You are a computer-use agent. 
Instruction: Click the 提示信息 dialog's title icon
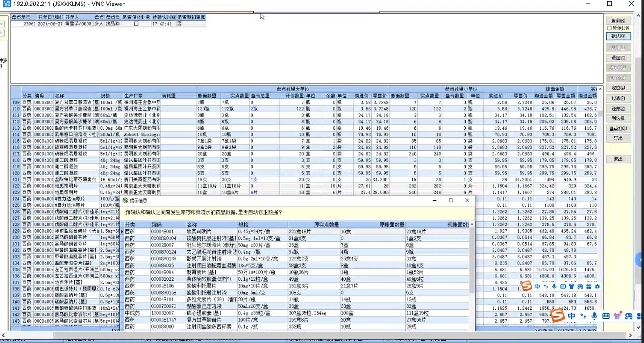tap(125, 200)
